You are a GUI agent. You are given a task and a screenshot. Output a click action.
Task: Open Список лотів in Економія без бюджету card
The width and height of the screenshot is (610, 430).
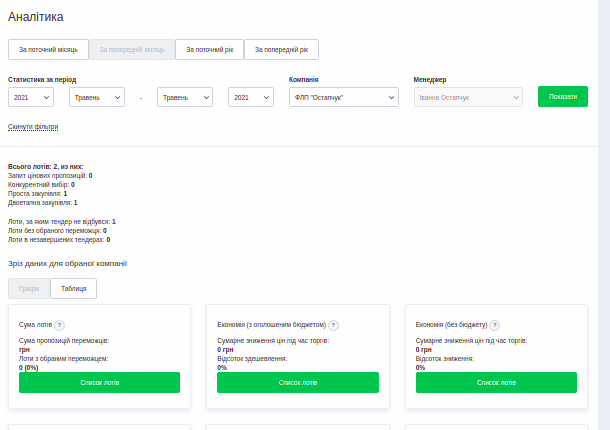496,382
